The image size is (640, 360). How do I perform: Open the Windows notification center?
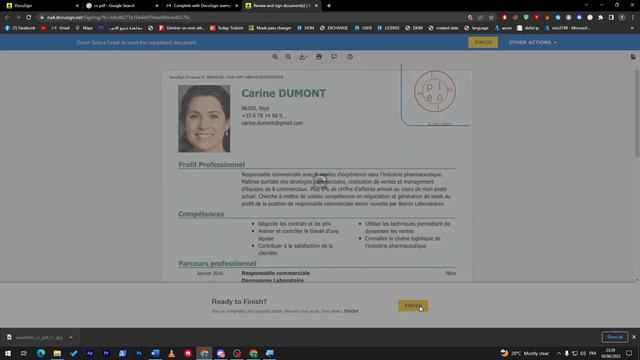coord(629,353)
